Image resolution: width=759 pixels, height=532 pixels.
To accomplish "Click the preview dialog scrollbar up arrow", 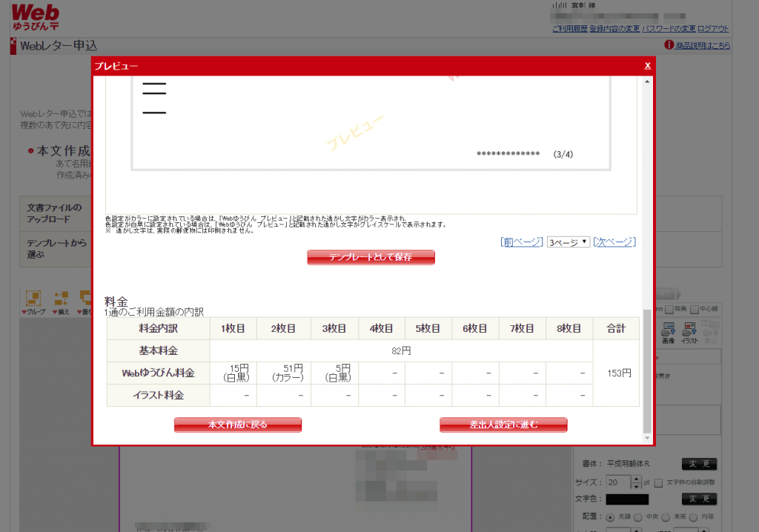I will click(x=647, y=82).
